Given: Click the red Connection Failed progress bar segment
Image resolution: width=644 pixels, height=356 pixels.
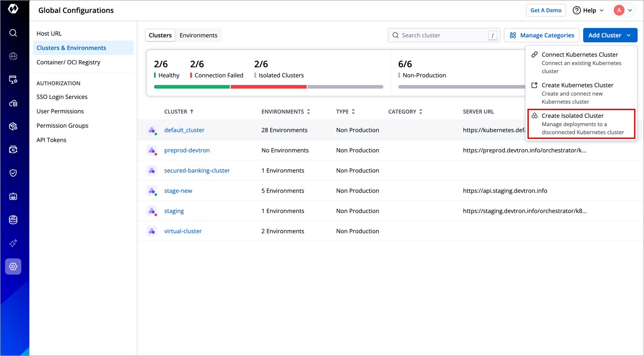Looking at the screenshot, I should click(269, 87).
